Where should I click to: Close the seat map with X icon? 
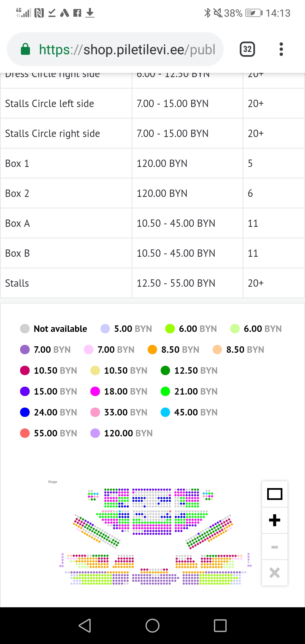point(274,573)
